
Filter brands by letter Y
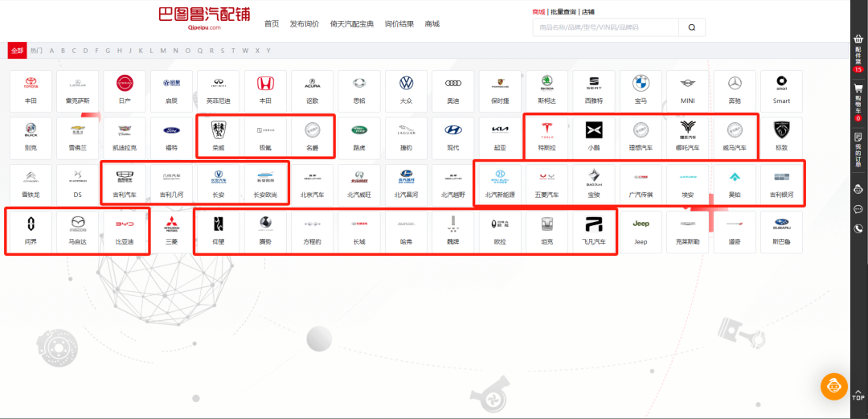pos(268,51)
